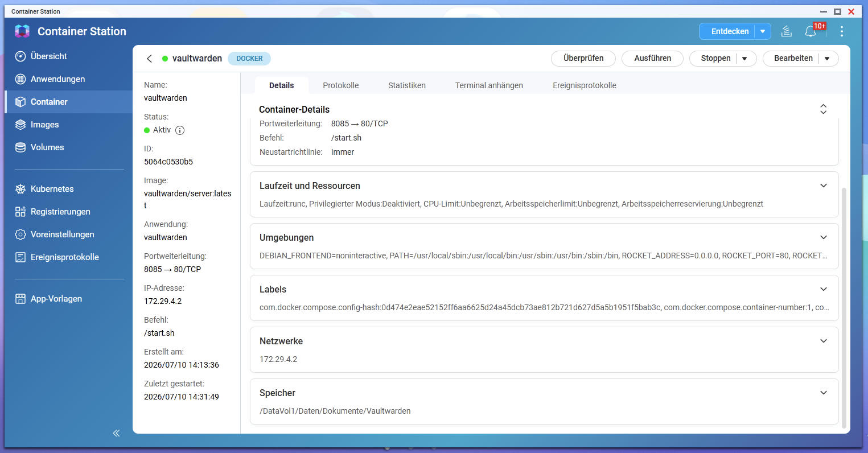Click the Übersicht gauge icon
The image size is (868, 453).
20,56
